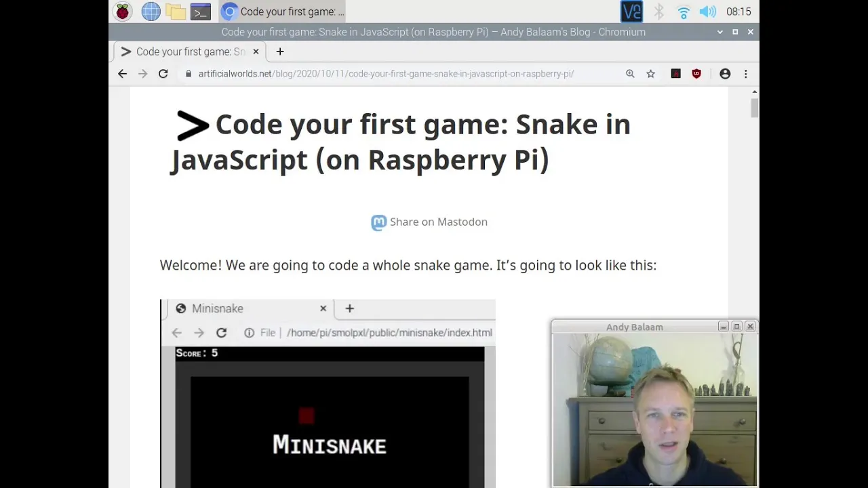The image size is (868, 488).
Task: Open the uBlock Origin extension
Action: pyautogui.click(x=696, y=74)
